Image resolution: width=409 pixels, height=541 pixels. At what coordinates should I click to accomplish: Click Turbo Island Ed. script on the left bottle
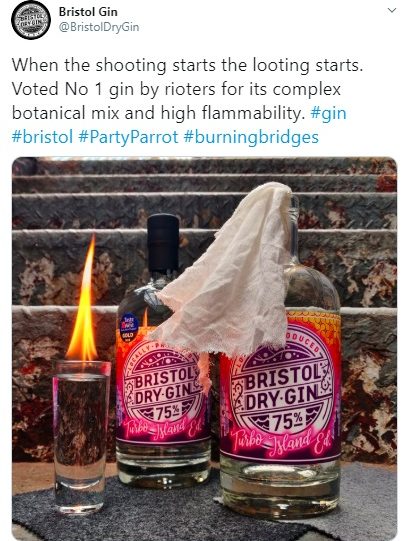(x=162, y=429)
